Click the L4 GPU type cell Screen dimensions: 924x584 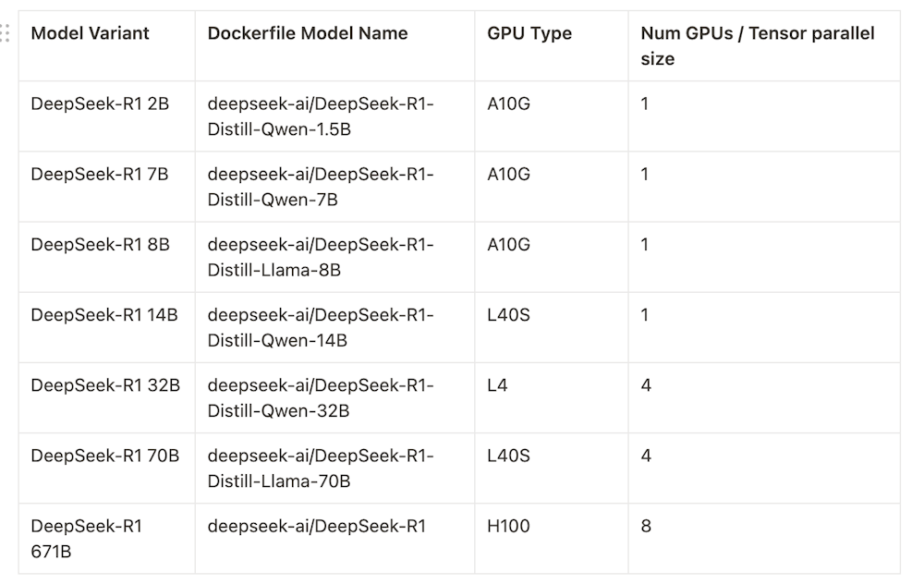(552, 397)
